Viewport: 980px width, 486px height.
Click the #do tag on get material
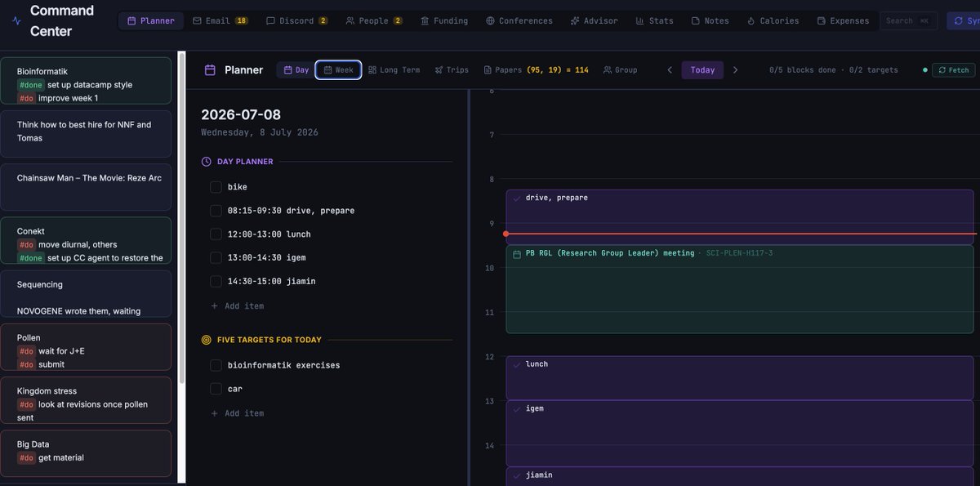[x=26, y=457]
